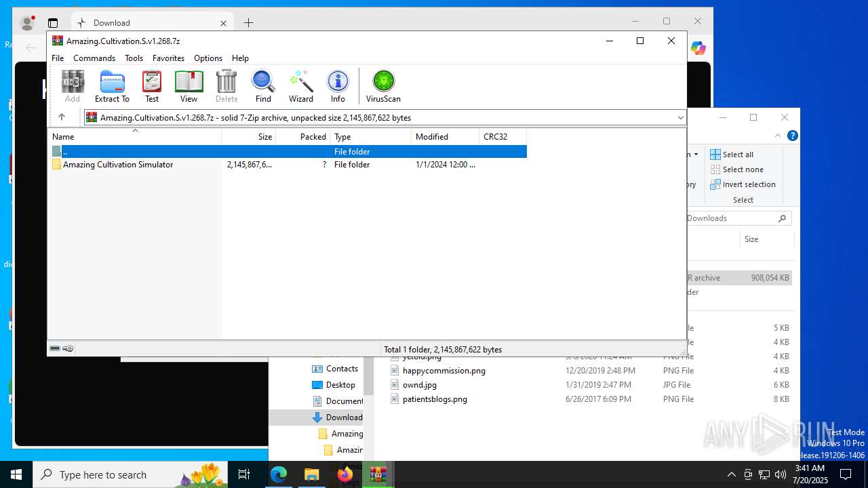Sort by Type column header
The width and height of the screenshot is (868, 488).
(x=371, y=137)
